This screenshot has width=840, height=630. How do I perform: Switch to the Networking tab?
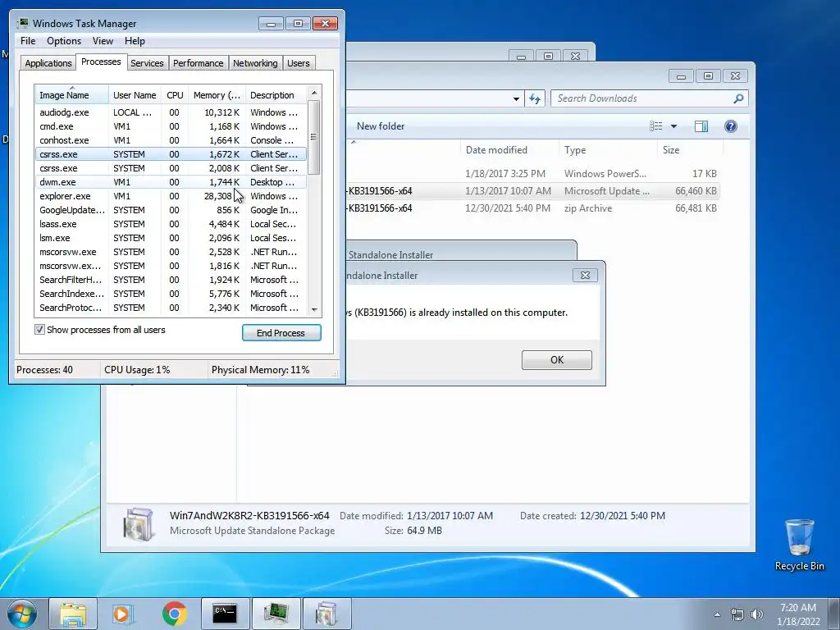255,63
